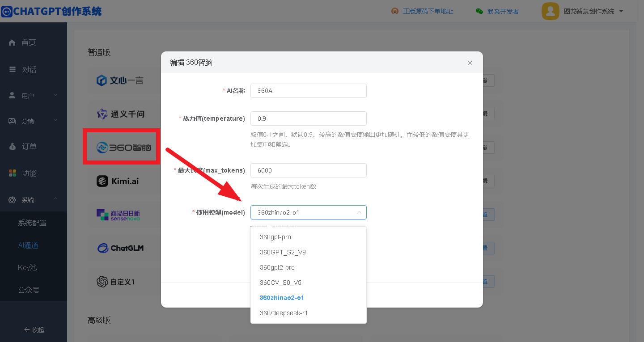644x342 pixels.
Task: Click the home icon beside 首页
Action: pyautogui.click(x=12, y=42)
